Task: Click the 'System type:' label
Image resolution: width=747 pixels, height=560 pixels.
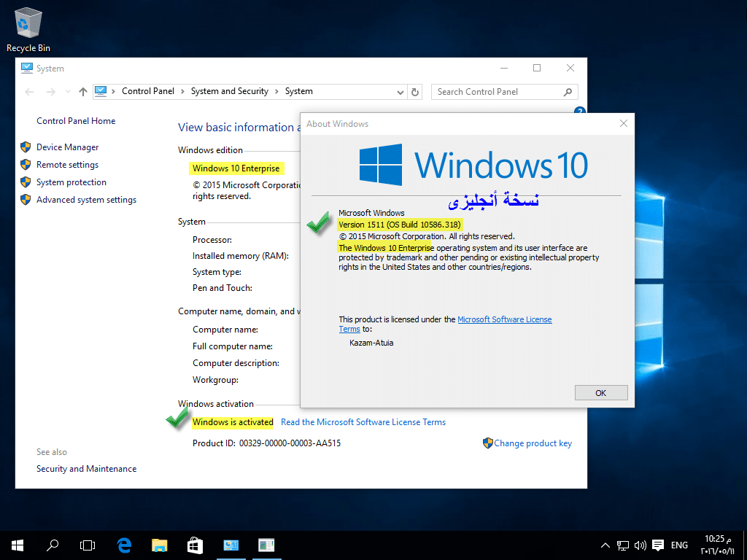Action: [x=217, y=273]
